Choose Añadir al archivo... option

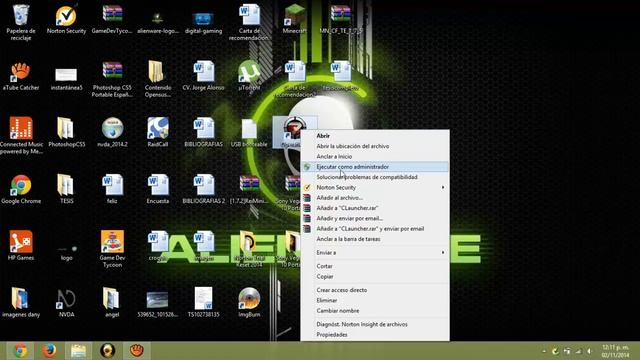pos(375,198)
